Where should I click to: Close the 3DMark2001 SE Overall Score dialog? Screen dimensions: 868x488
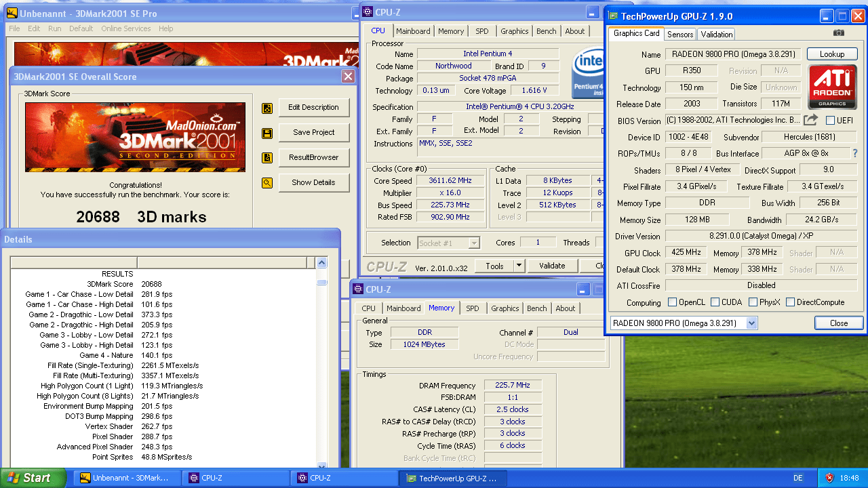[348, 77]
